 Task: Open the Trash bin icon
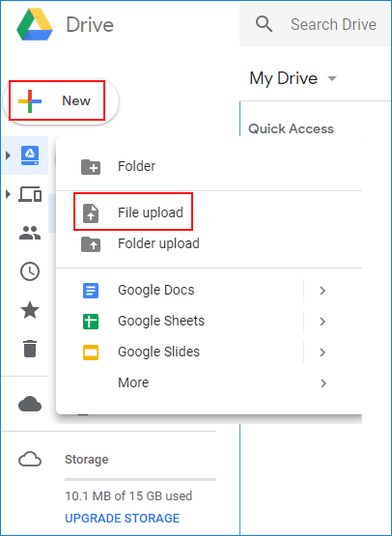tap(30, 349)
